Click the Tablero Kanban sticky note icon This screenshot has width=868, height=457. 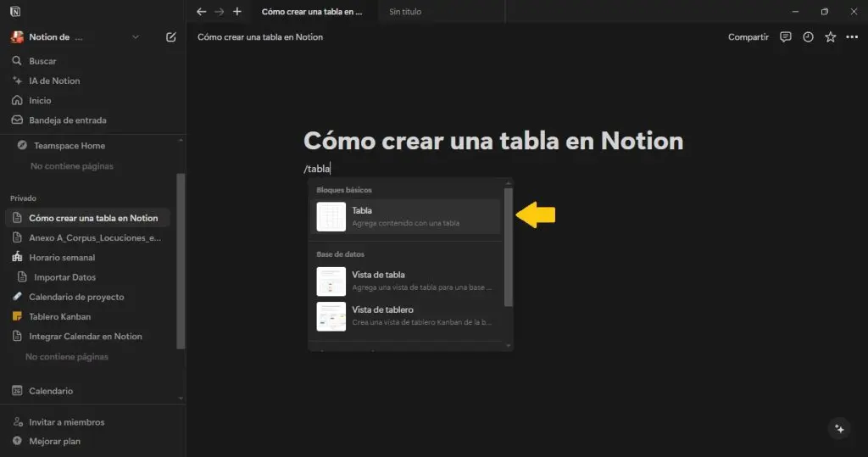(17, 316)
